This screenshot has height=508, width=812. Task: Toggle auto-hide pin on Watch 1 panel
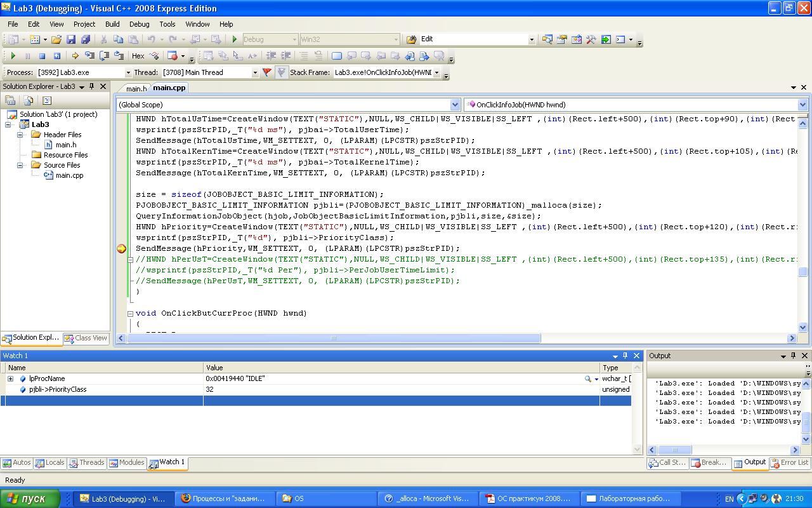625,356
